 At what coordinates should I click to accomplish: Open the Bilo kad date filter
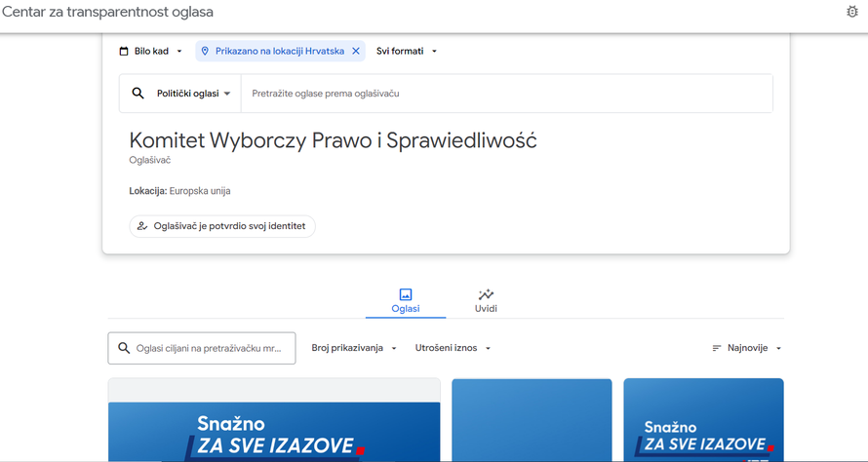[150, 51]
